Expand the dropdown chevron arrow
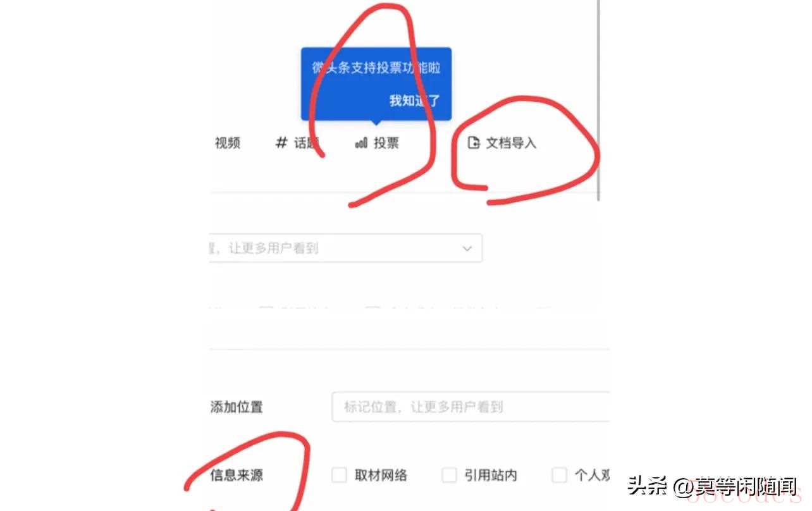Screen dimensions: 812x511 [x=467, y=249]
